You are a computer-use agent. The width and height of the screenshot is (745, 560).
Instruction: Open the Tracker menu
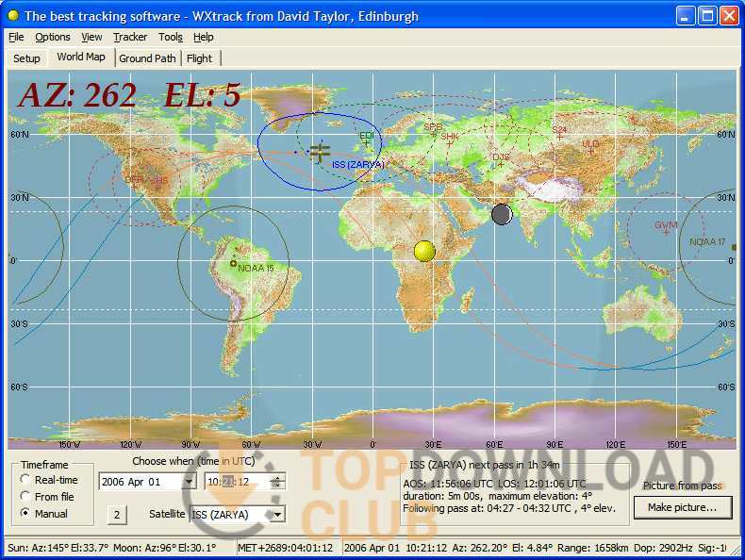tap(130, 37)
